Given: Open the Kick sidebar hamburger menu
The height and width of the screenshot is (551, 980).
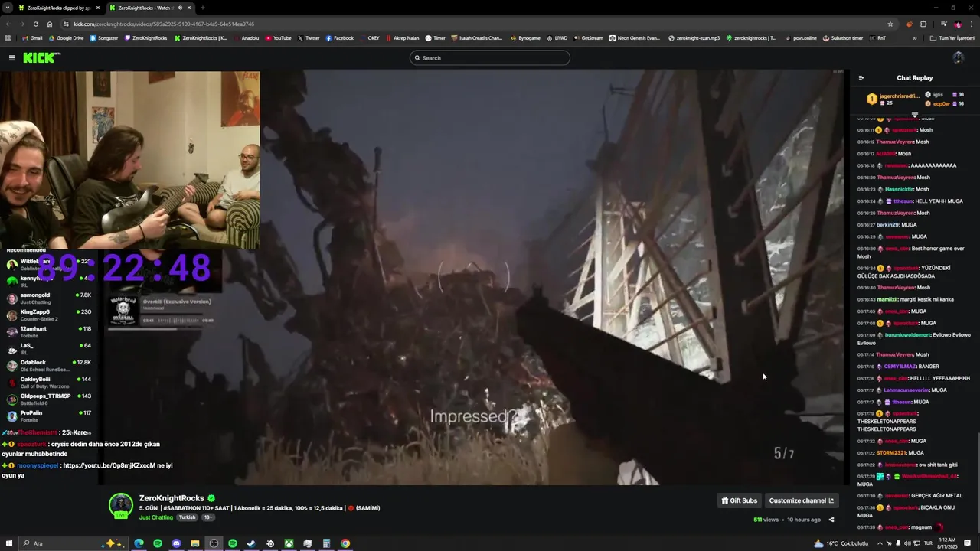Looking at the screenshot, I should pyautogui.click(x=12, y=58).
